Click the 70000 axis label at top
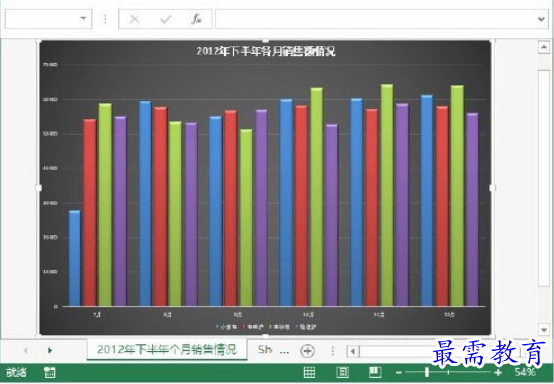The height and width of the screenshot is (384, 554). click(x=50, y=65)
